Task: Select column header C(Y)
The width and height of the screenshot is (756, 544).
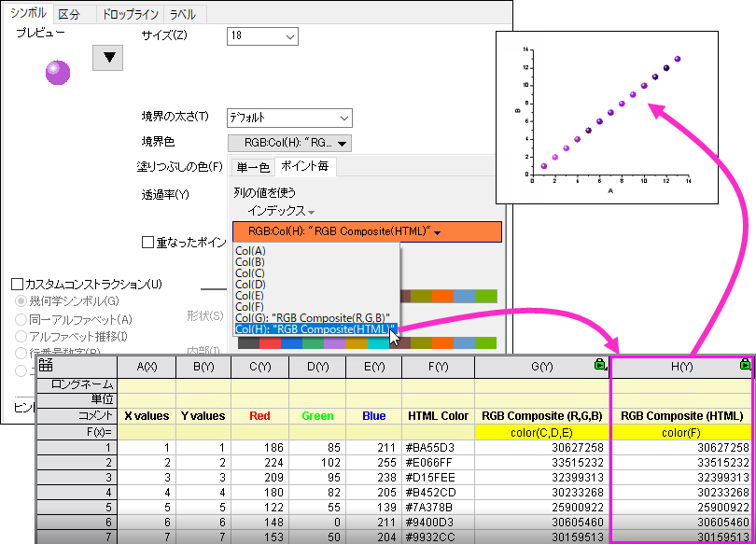Action: click(x=259, y=367)
